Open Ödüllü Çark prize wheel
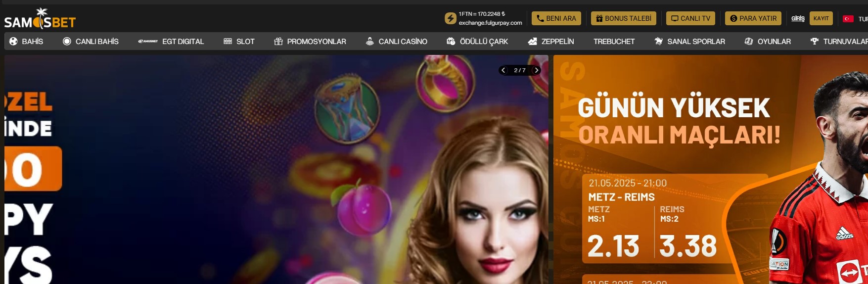 (x=477, y=42)
